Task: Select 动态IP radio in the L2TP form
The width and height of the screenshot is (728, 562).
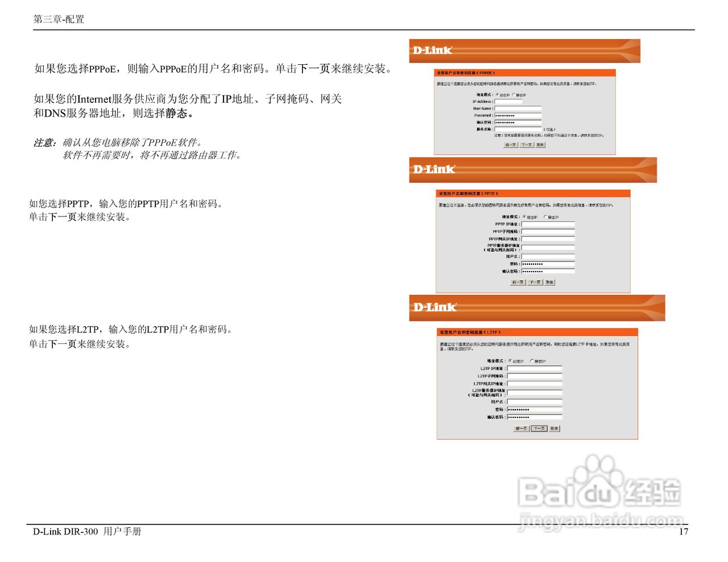Action: (x=510, y=361)
